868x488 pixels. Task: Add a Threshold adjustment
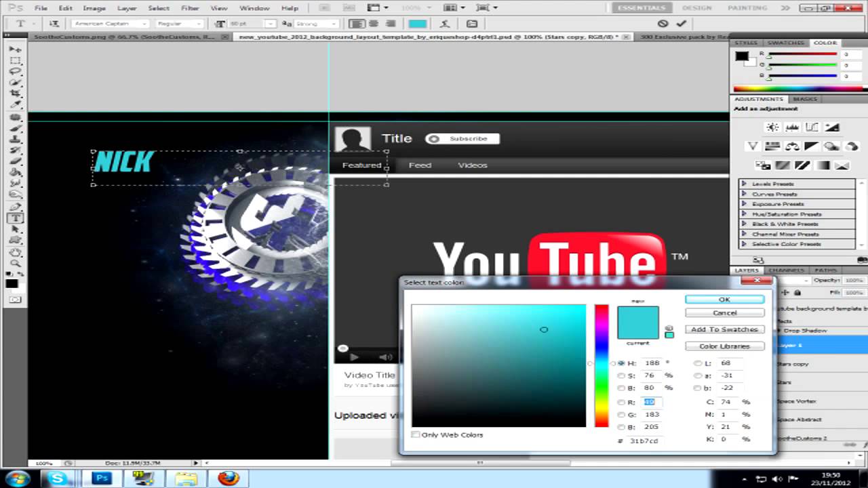[803, 165]
